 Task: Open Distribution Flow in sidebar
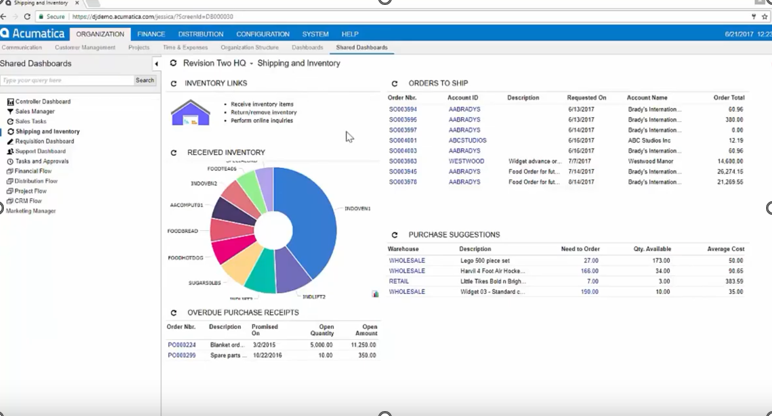pyautogui.click(x=36, y=181)
